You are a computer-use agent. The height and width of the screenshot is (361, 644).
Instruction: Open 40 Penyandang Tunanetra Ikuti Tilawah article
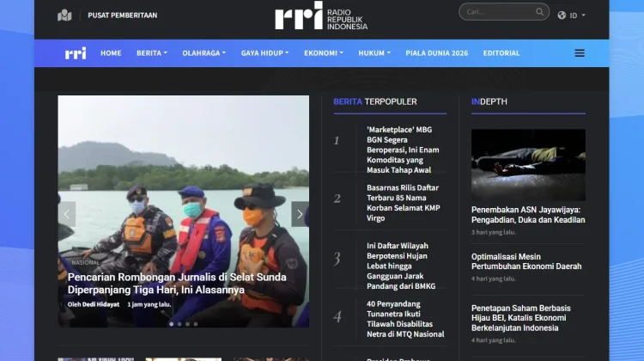pyautogui.click(x=405, y=319)
